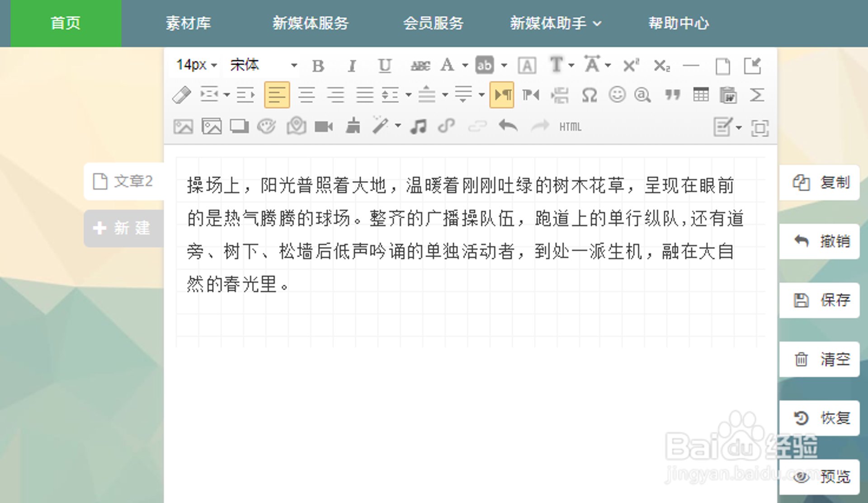The height and width of the screenshot is (503, 868).
Task: Apply superscript formatting
Action: [x=631, y=66]
